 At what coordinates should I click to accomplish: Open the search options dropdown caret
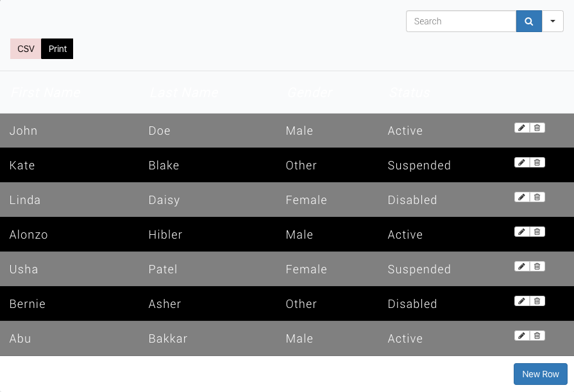pyautogui.click(x=552, y=21)
